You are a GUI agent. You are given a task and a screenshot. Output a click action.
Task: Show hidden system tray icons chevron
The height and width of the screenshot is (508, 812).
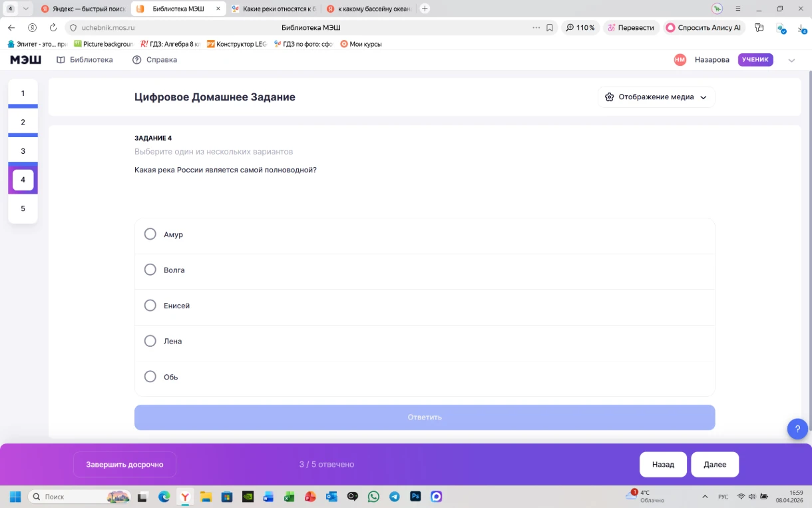(x=705, y=497)
